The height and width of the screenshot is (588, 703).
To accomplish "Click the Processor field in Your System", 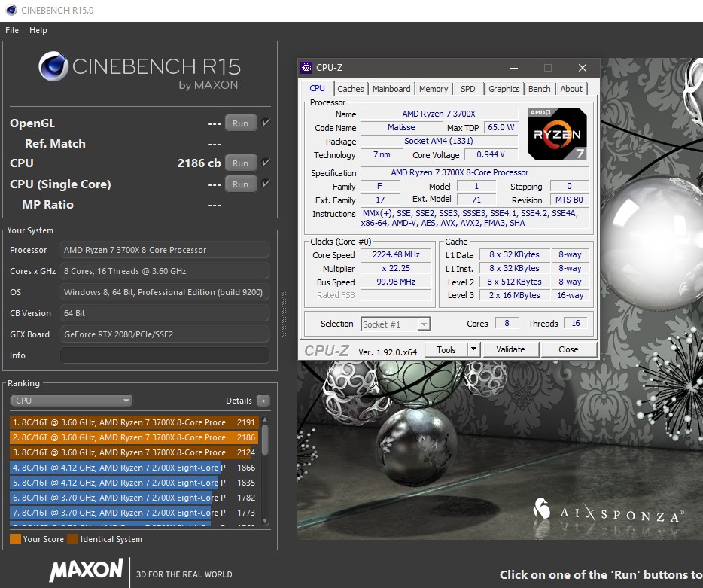I will (x=165, y=250).
